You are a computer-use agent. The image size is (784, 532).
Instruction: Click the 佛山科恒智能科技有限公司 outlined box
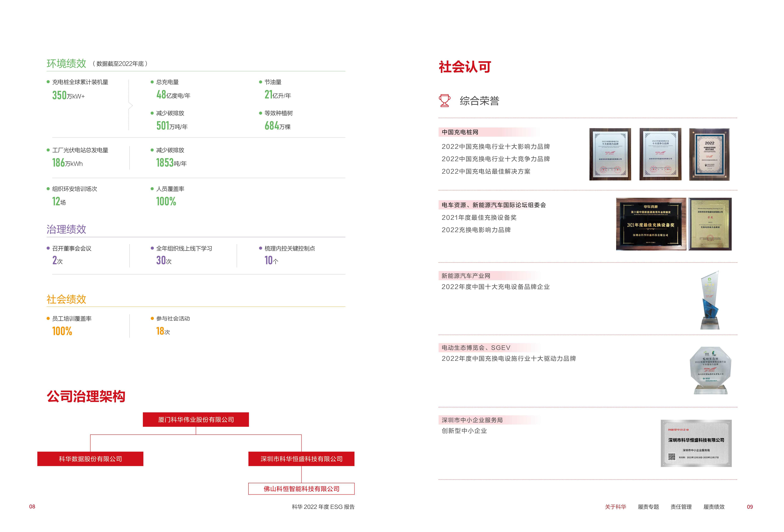coord(301,489)
